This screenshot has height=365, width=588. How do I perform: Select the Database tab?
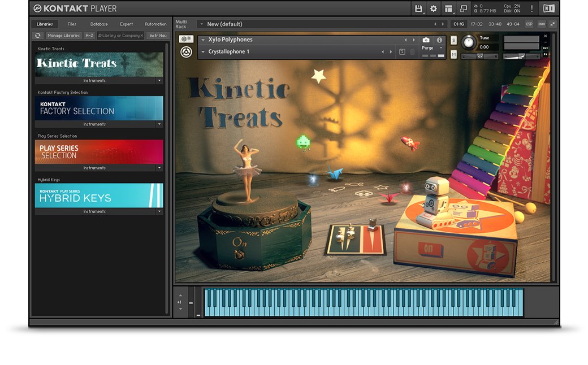pos(99,24)
